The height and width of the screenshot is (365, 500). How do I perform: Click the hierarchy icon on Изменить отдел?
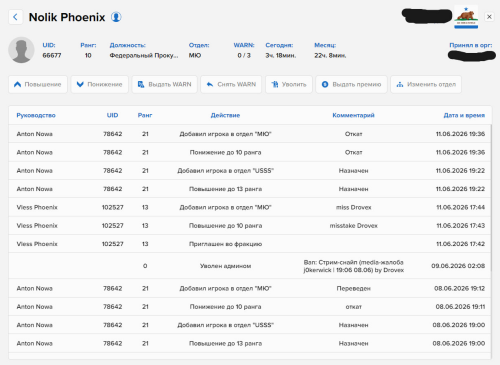point(400,85)
